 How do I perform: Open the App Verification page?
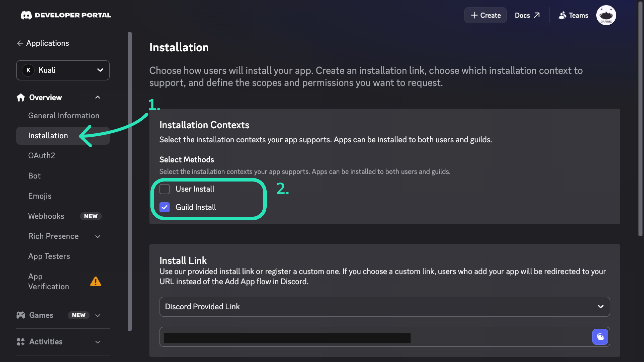[x=49, y=281]
